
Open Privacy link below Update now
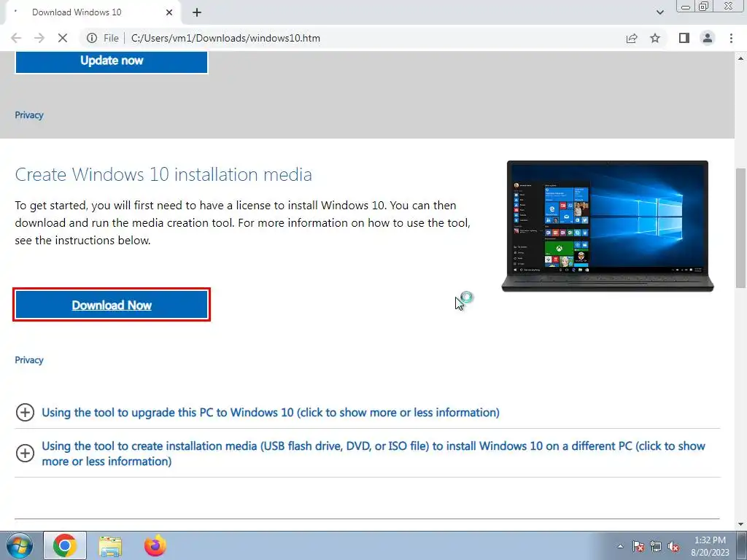[29, 115]
